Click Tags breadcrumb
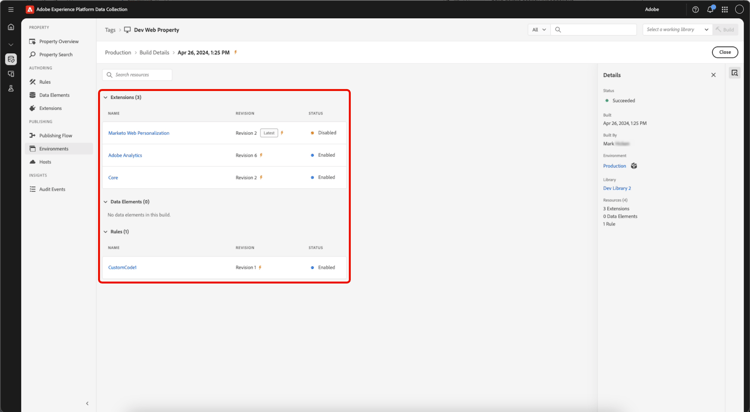Screen dimensions: 750x412 [110, 30]
